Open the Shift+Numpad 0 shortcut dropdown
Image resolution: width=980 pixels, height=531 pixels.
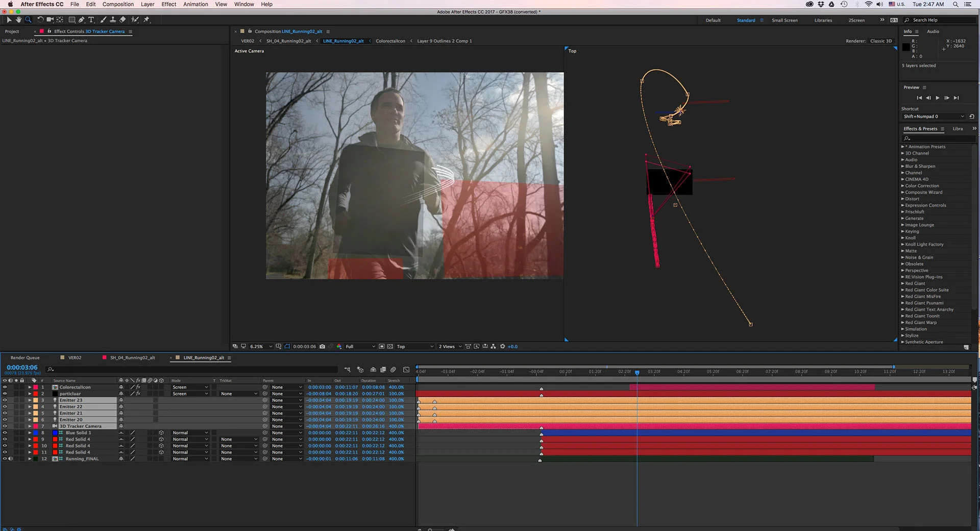tap(934, 116)
